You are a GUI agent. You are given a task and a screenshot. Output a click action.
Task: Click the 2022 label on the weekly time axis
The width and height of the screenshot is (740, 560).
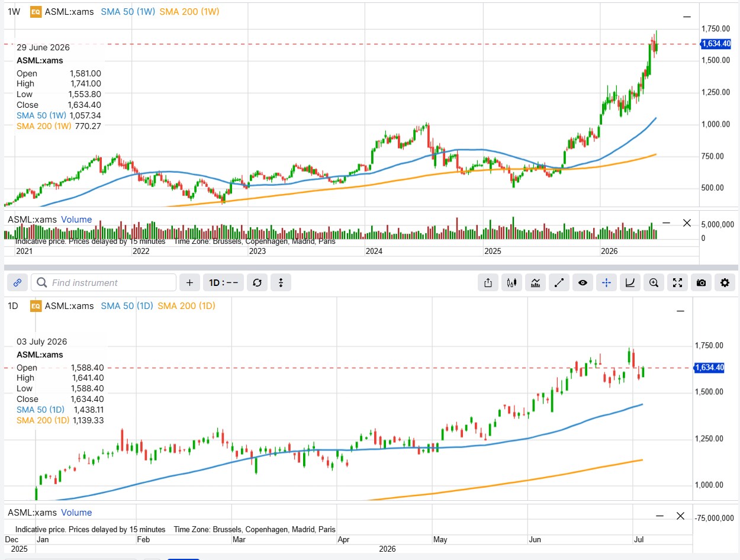[141, 251]
